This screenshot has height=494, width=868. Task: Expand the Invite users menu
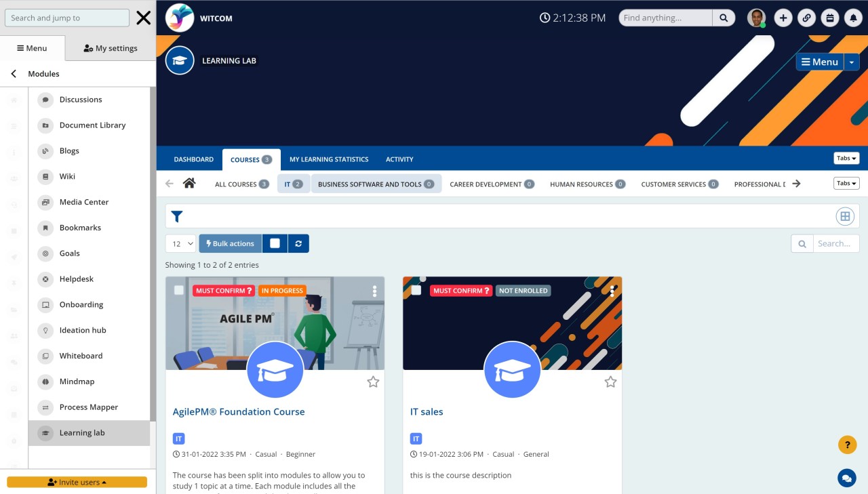coord(77,482)
